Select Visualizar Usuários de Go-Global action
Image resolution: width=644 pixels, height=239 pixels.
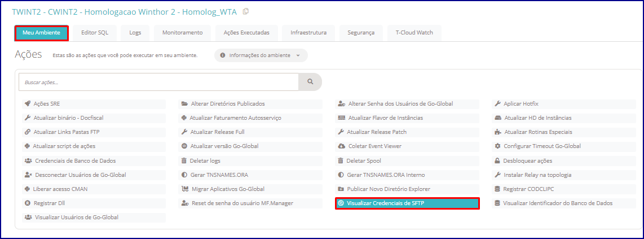[94, 217]
